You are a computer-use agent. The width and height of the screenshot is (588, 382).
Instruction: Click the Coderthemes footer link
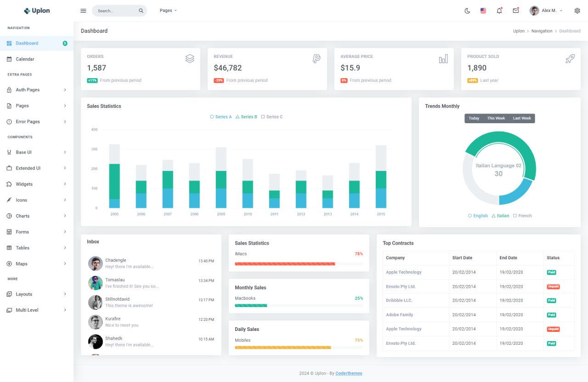(349, 373)
